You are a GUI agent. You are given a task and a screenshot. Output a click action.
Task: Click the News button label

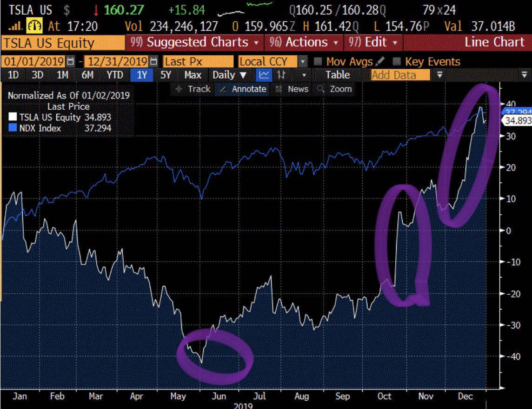coord(298,89)
